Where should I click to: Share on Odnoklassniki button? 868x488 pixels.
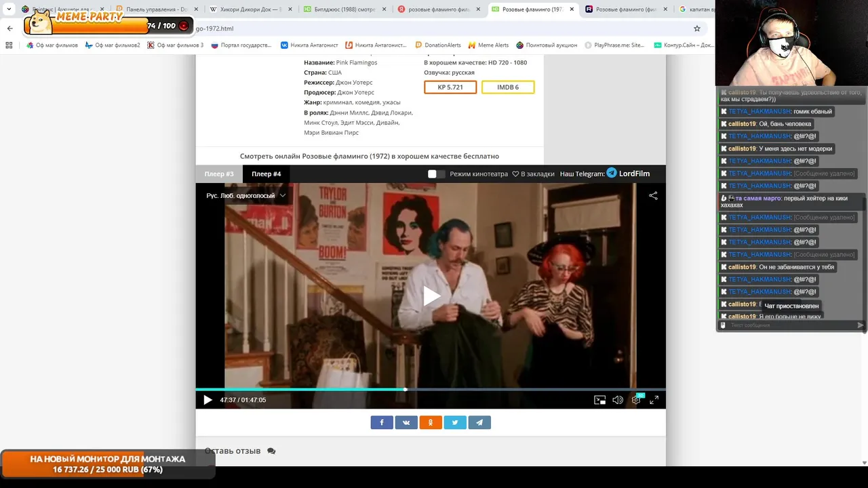click(x=431, y=422)
